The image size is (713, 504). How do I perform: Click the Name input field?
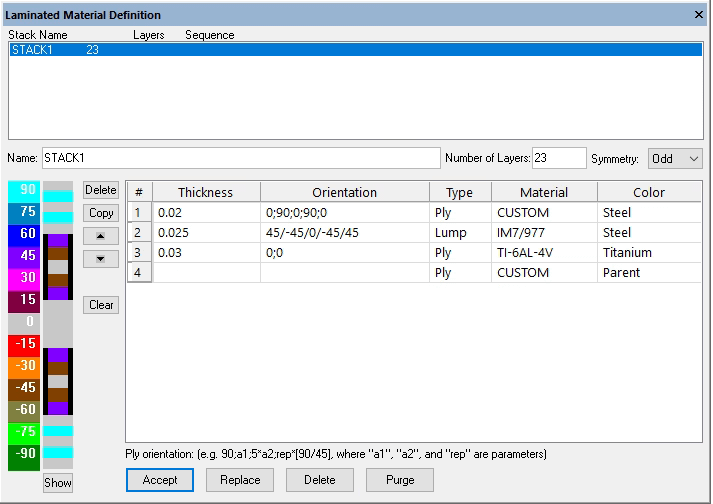[x=240, y=158]
